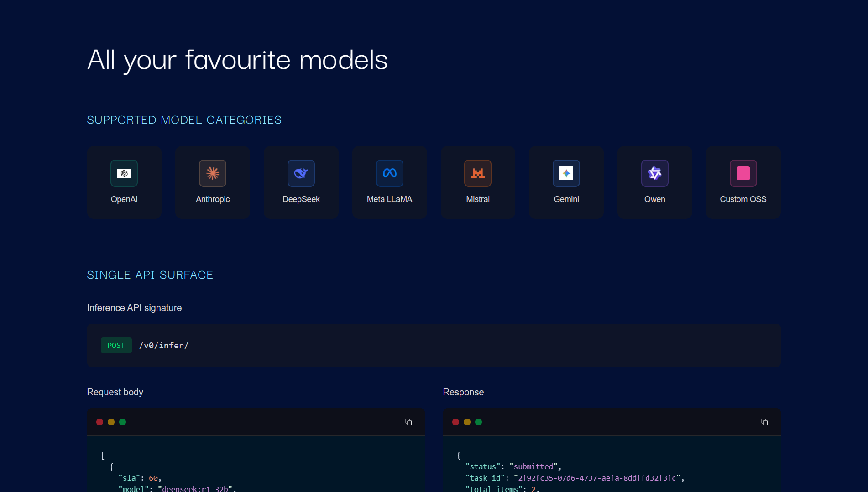The height and width of the screenshot is (492, 868).
Task: Open the Mistral model category card
Action: pyautogui.click(x=477, y=182)
